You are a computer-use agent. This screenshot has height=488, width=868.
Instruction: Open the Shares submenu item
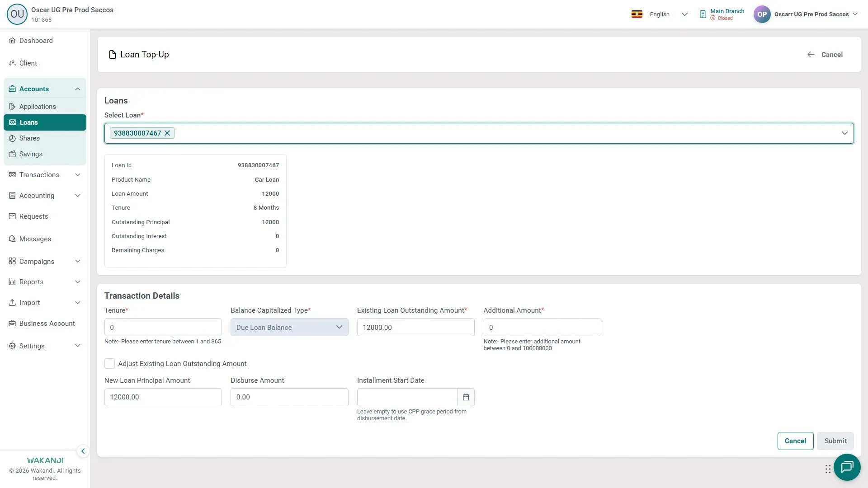(x=45, y=138)
